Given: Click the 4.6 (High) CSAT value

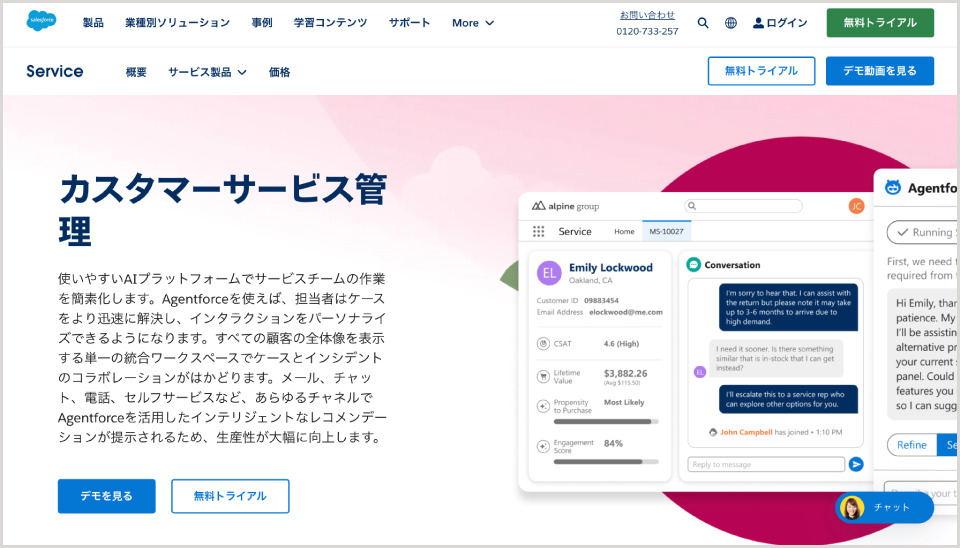Looking at the screenshot, I should (x=621, y=343).
